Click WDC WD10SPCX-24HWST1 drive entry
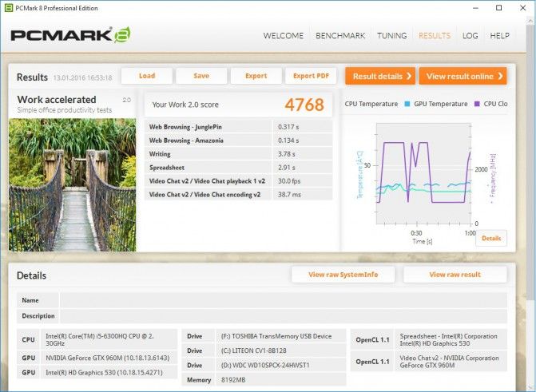Viewport: 536px width, 392px height. (281, 366)
